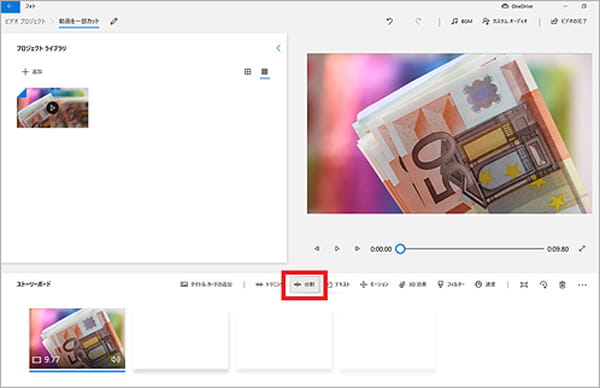Delete the selected clip with trash icon
This screenshot has height=388, width=600.
[562, 285]
